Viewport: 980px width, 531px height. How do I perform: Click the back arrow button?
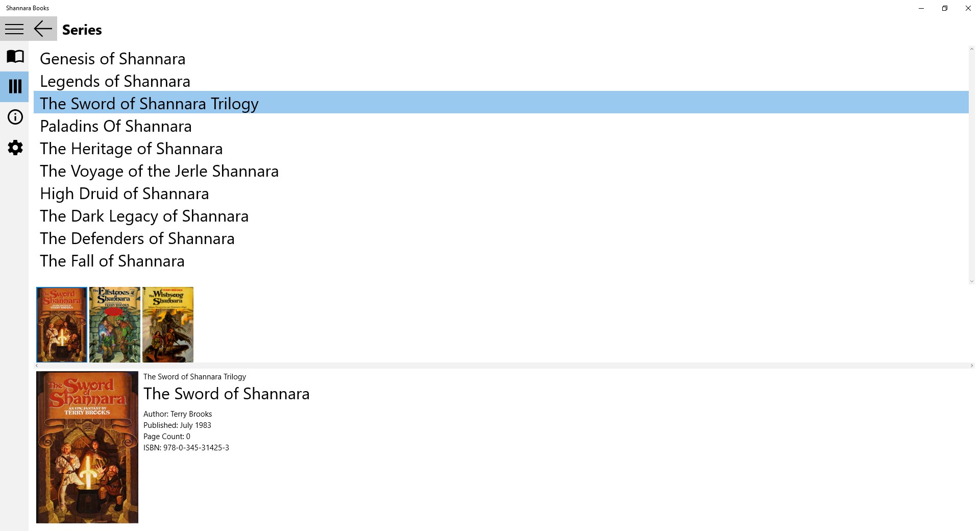click(x=43, y=29)
